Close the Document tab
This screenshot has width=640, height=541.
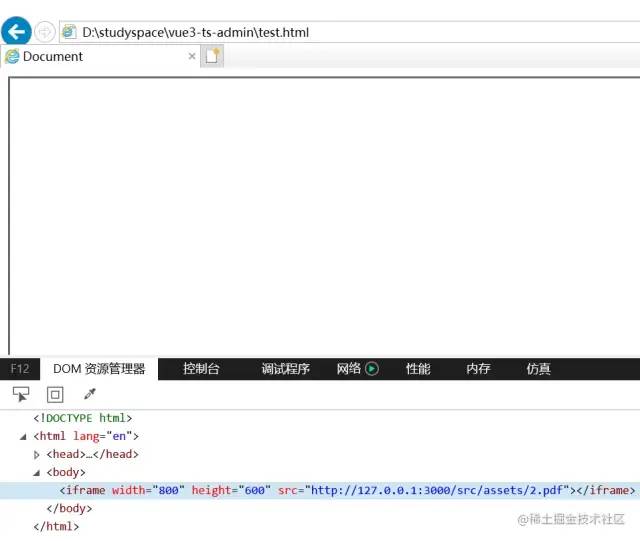(192, 56)
